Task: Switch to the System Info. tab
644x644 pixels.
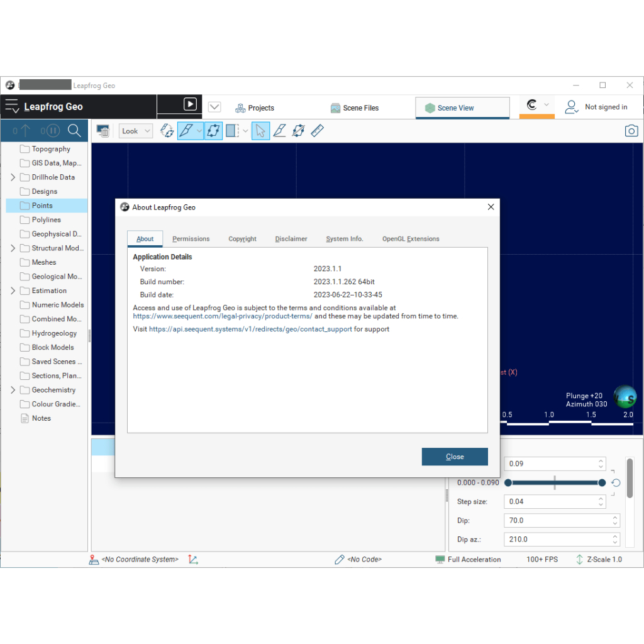Action: (344, 239)
